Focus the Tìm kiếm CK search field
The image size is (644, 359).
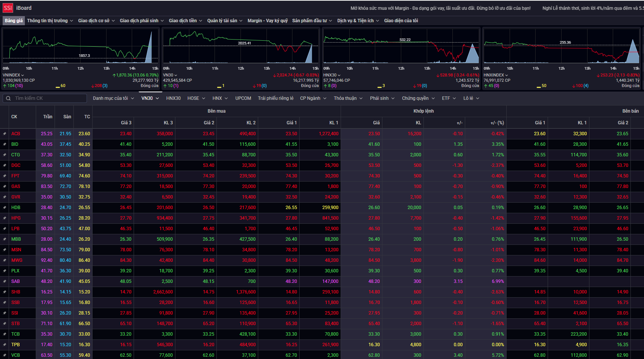[x=49, y=98]
